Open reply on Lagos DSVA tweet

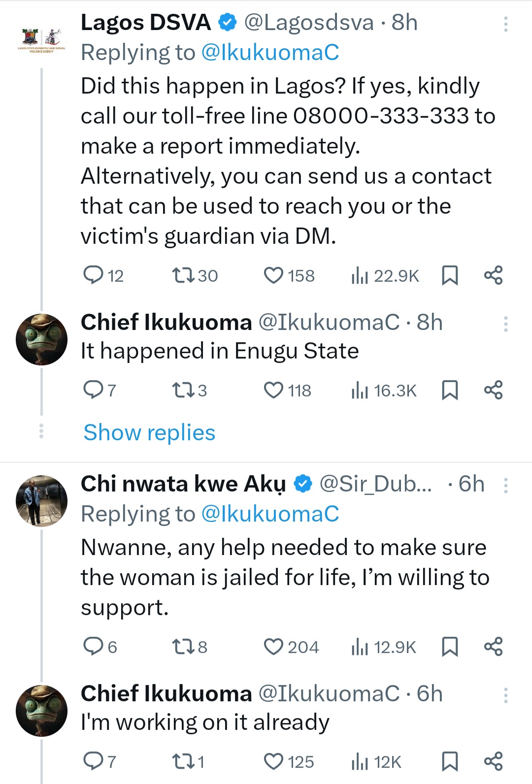click(x=93, y=275)
